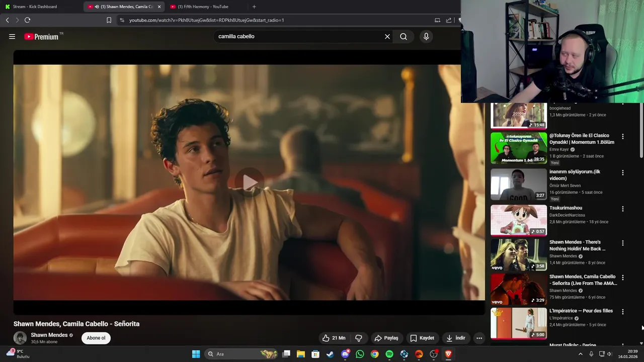Open a new browser tab
The height and width of the screenshot is (362, 644).
point(254,7)
